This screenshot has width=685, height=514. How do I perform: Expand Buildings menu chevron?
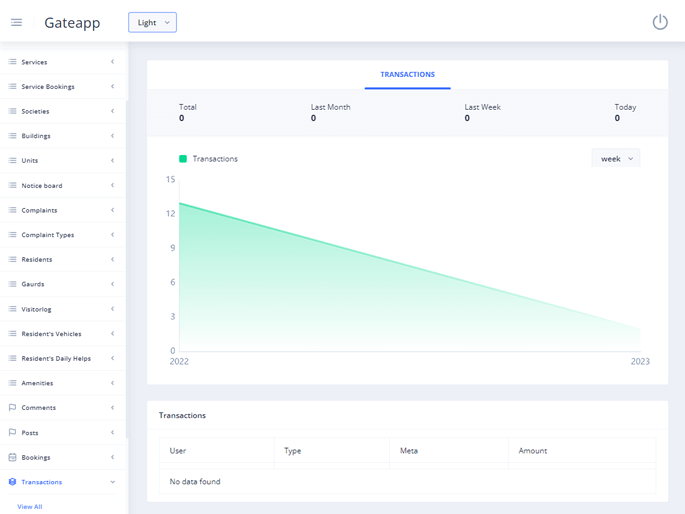pos(112,136)
